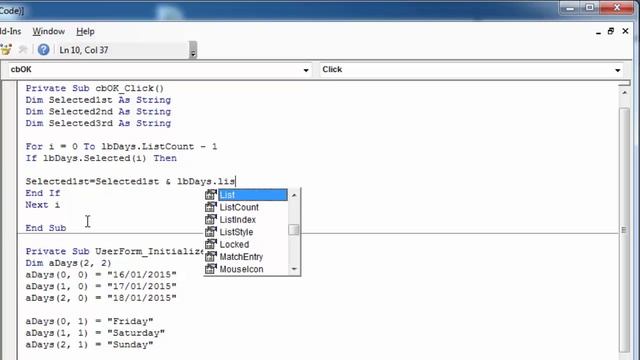Click property icon beside MouseIcon
The image size is (640, 360).
[x=211, y=269]
